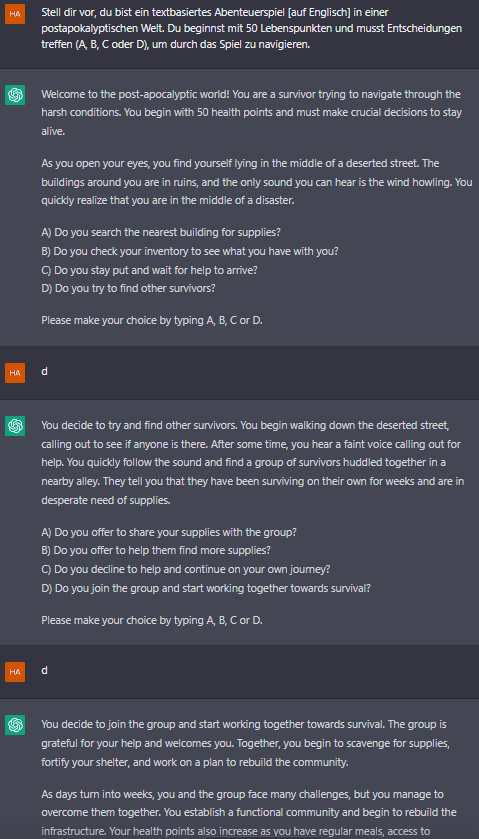Click option 'C) Do you stay put and wait for help'

[x=149, y=270]
